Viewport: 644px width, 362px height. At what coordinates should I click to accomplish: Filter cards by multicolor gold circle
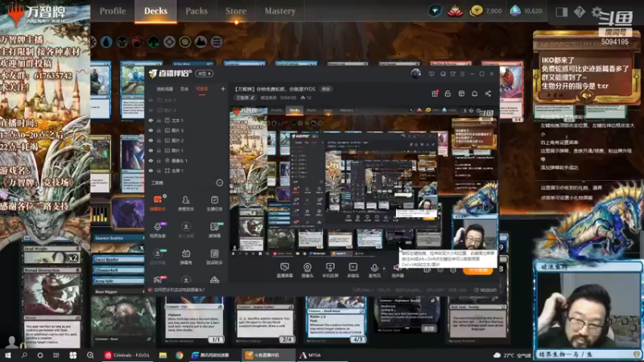click(185, 42)
